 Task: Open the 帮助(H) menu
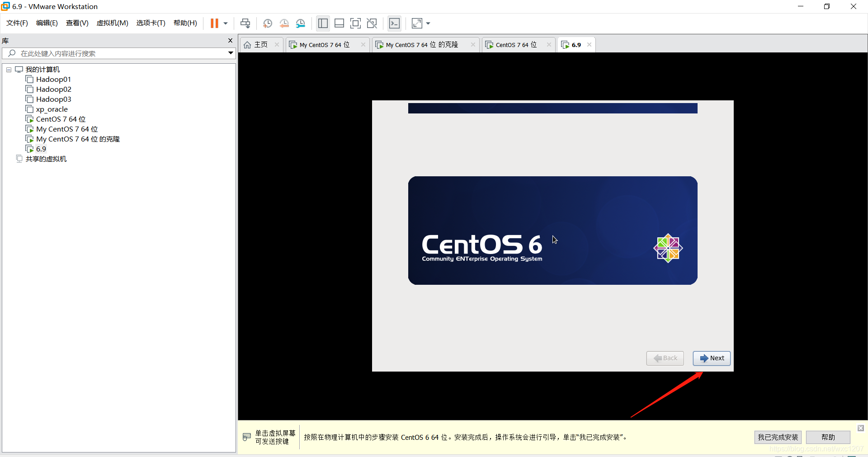click(185, 23)
